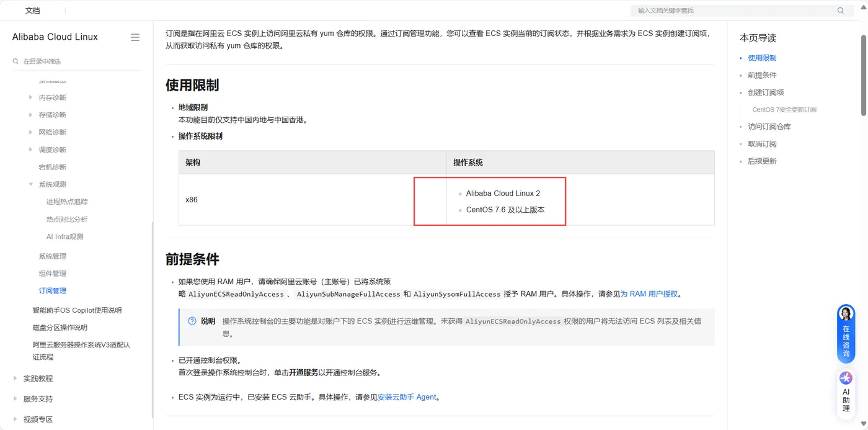Click the 架构 table header cell

(x=312, y=163)
